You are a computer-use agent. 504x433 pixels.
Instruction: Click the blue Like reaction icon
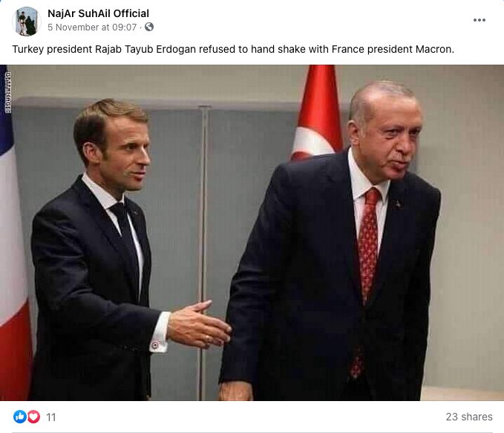[x=19, y=417]
